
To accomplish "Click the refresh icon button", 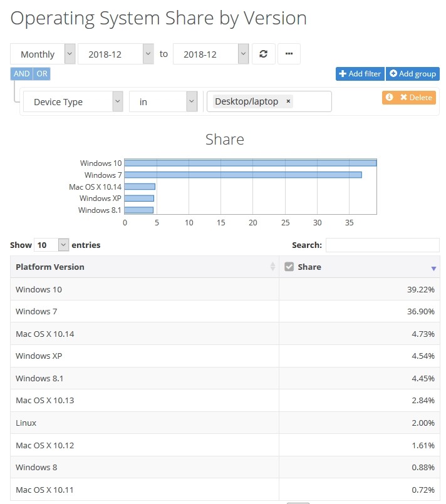I will (263, 54).
